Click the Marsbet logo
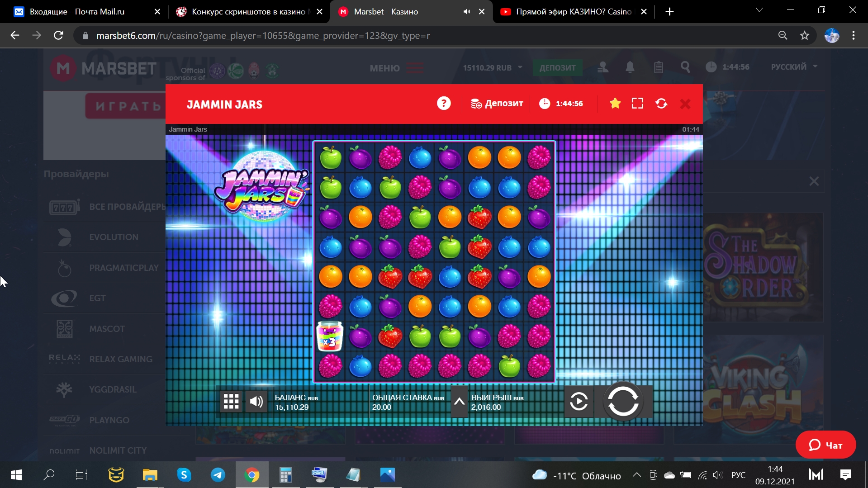The width and height of the screenshot is (868, 488). pos(103,69)
